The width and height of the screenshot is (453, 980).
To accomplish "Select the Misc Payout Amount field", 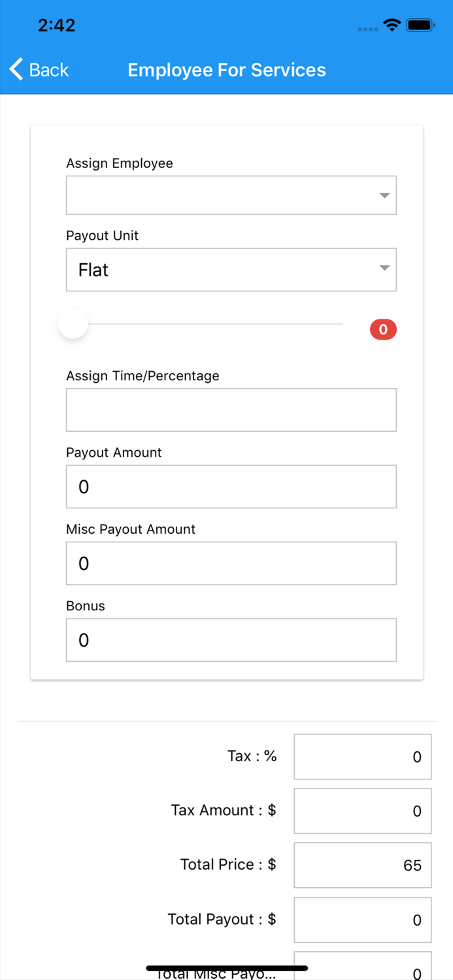I will click(x=231, y=563).
